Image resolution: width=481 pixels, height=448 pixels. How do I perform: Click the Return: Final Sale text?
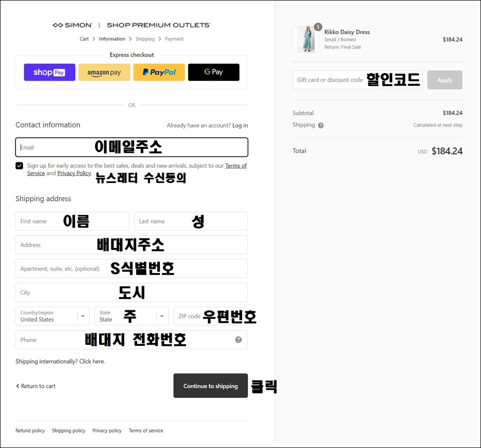[x=343, y=47]
